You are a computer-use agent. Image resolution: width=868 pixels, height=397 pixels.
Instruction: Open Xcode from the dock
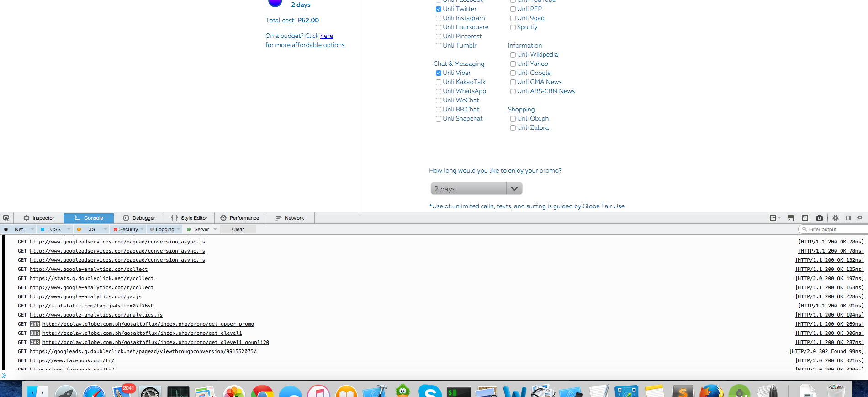[375, 392]
